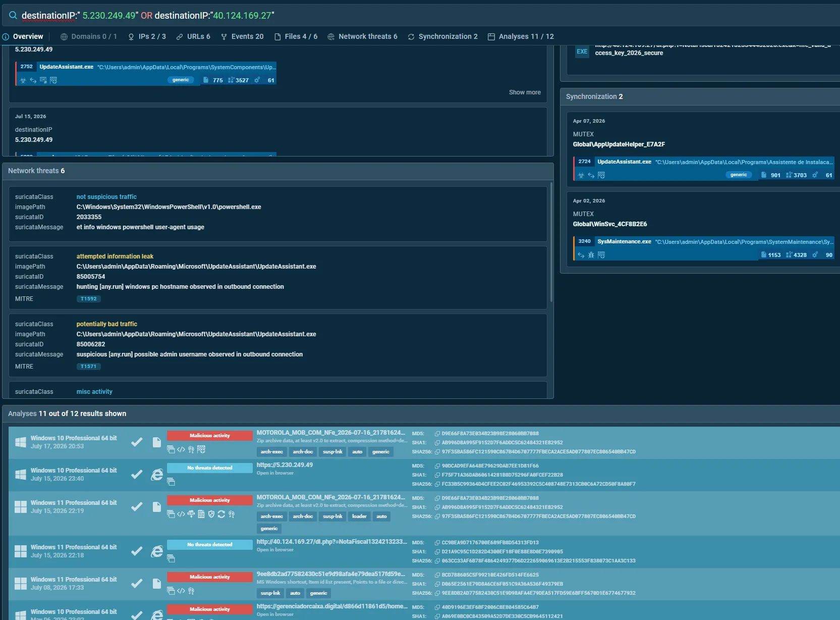The image size is (840, 620).
Task: Click the loader tag in July 15 22:19 analysis
Action: (x=359, y=516)
